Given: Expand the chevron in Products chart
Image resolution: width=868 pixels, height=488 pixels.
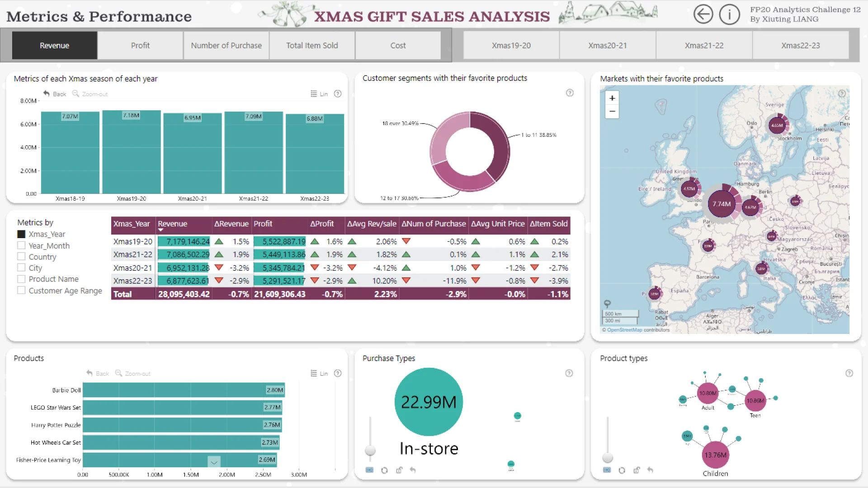Looking at the screenshot, I should click(x=214, y=462).
